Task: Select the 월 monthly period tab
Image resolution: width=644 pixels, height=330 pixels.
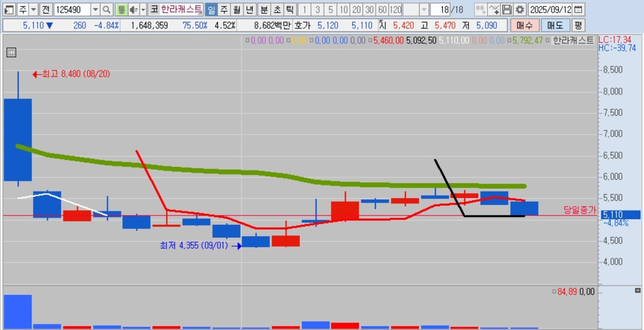Action: tap(237, 10)
